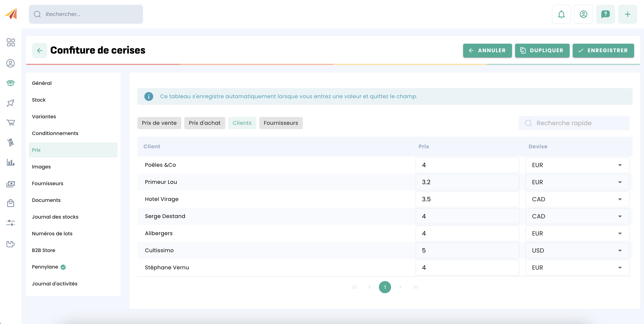Open the Cultissimo USD currency dropdown
The image size is (644, 324).
(577, 250)
